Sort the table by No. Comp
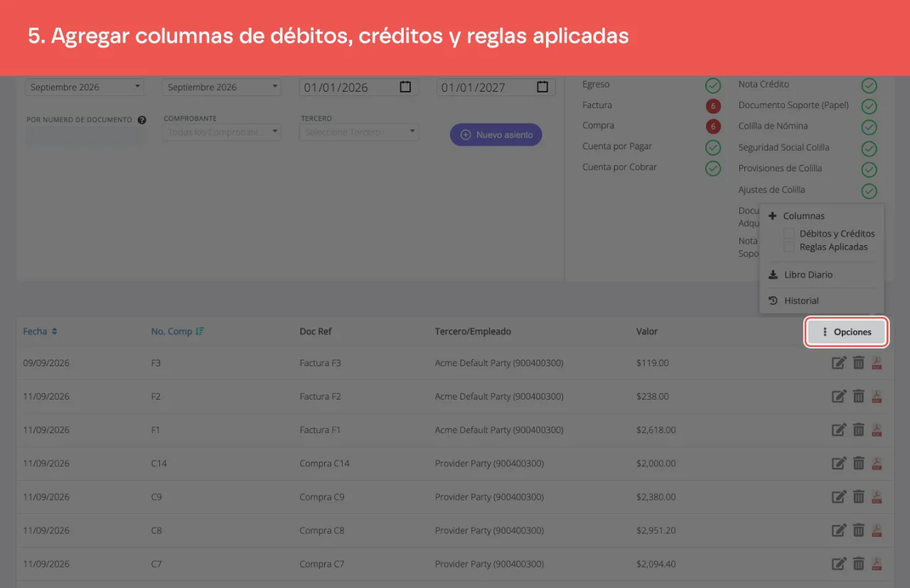This screenshot has width=910, height=588. (x=178, y=331)
